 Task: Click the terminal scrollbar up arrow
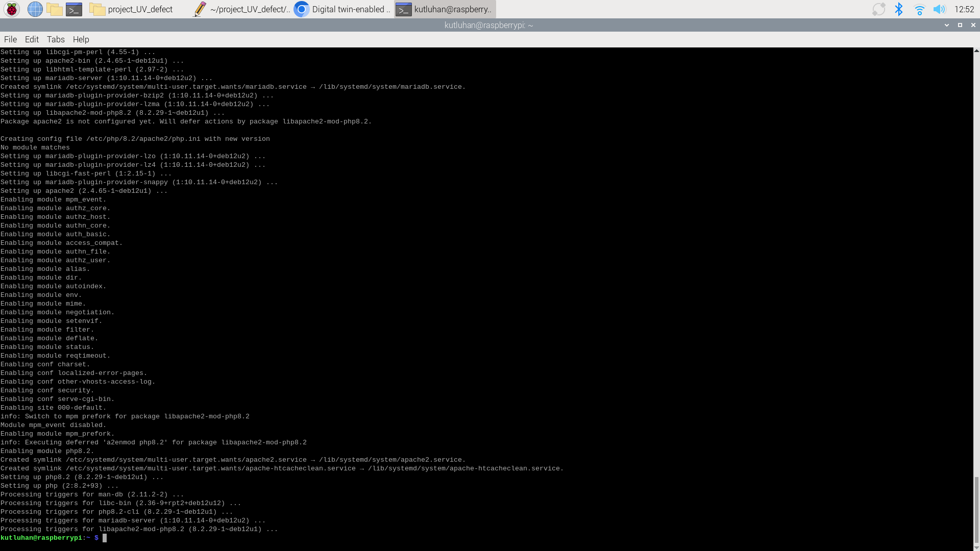[976, 51]
